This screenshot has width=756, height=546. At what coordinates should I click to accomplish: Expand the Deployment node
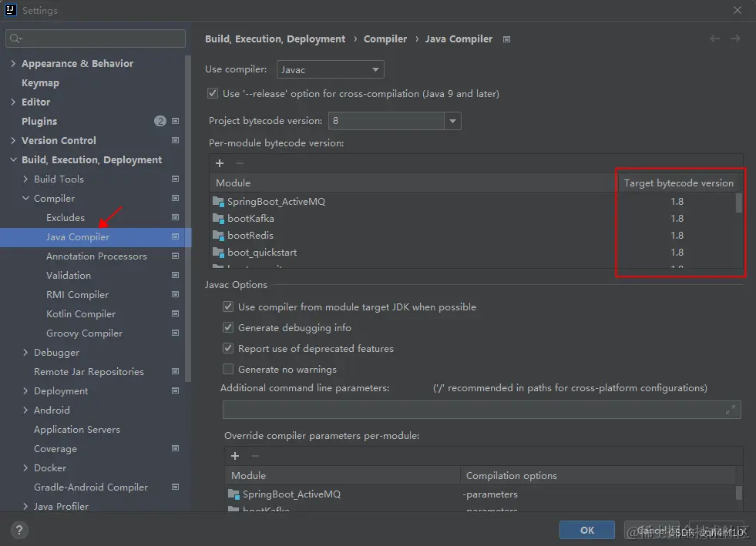pos(25,391)
